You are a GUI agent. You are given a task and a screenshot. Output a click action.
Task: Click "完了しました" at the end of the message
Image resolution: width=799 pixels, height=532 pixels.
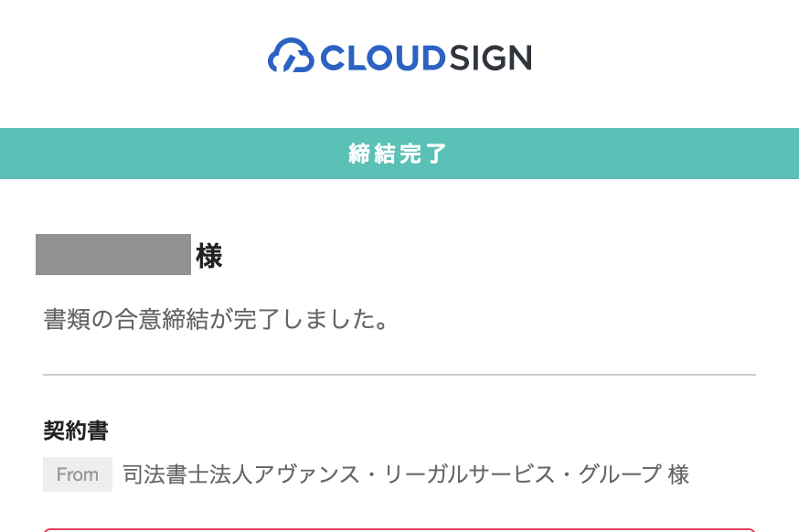298,320
